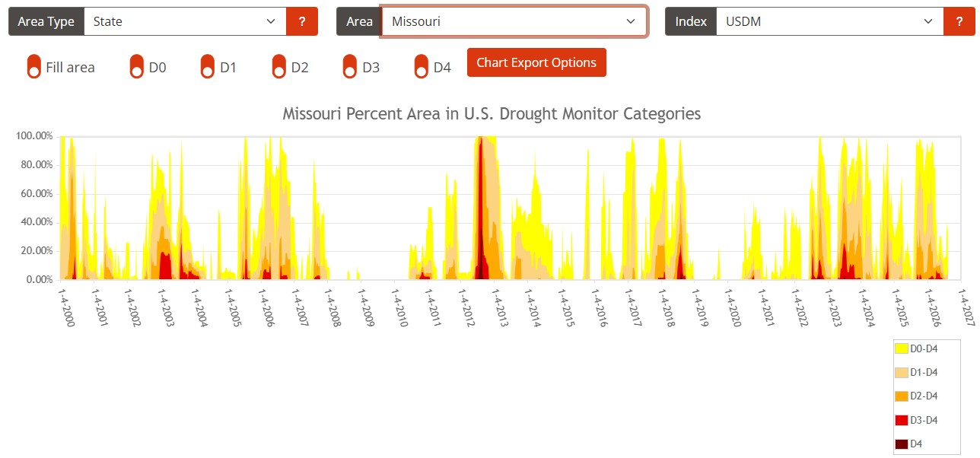This screenshot has height=458, width=980.
Task: Click the chart title Missouri Percent Area
Action: 492,114
